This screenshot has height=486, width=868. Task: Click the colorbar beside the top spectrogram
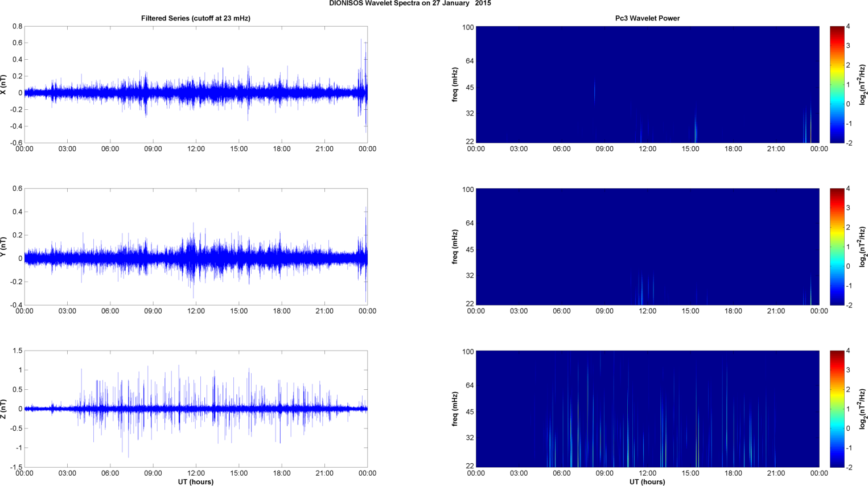point(837,85)
